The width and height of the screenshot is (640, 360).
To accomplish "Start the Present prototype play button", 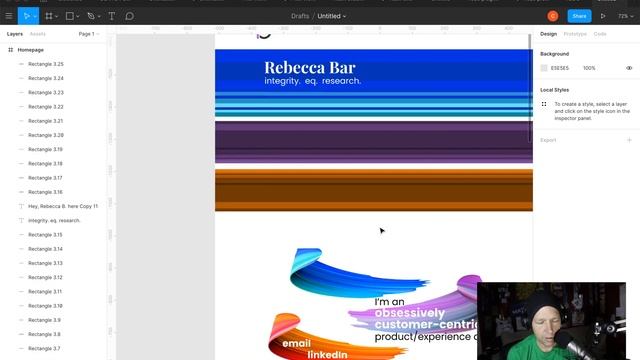I will 603,16.
